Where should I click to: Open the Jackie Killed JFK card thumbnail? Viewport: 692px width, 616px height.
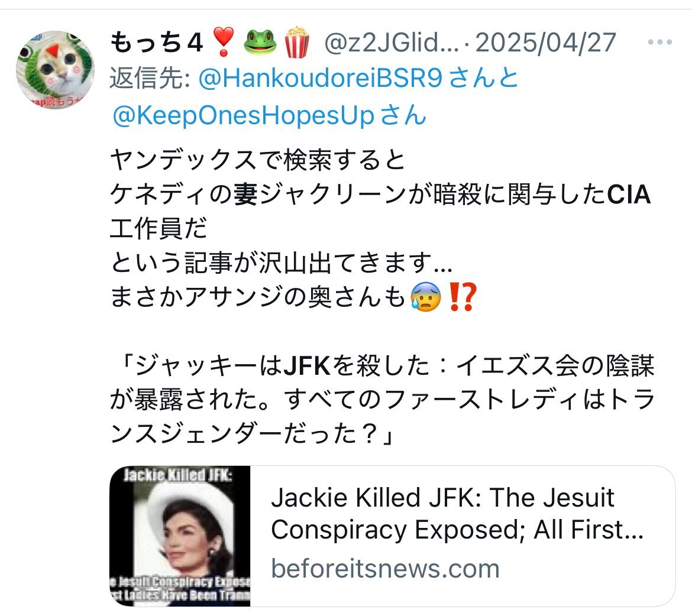180,536
